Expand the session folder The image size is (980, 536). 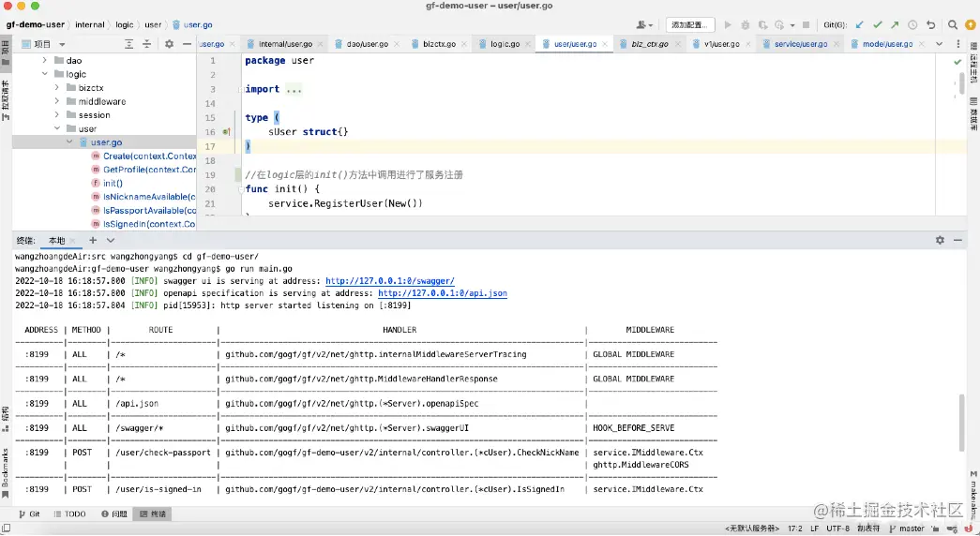(x=57, y=115)
